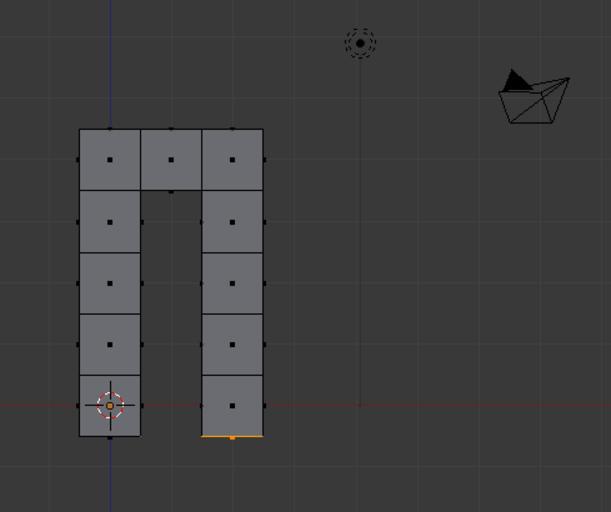Click the orange selected face dot at bottom
The width and height of the screenshot is (611, 512).
(x=232, y=437)
